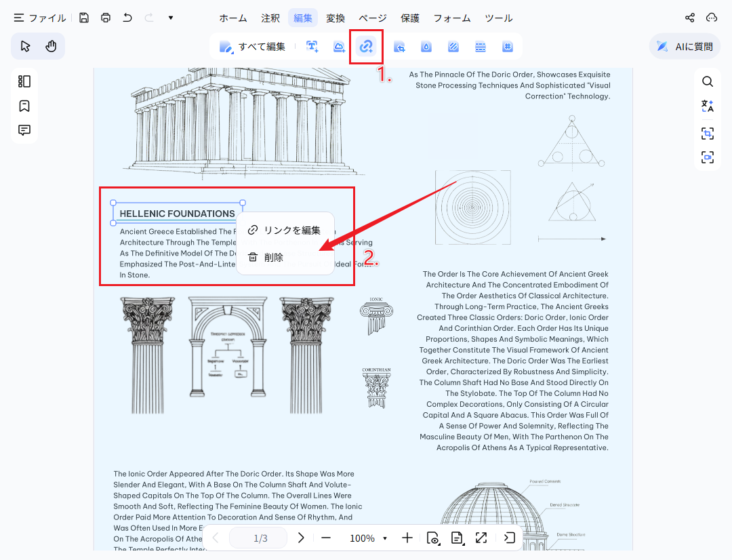Open the ファイル hamburger menu
Image resolution: width=732 pixels, height=560 pixels.
point(19,18)
